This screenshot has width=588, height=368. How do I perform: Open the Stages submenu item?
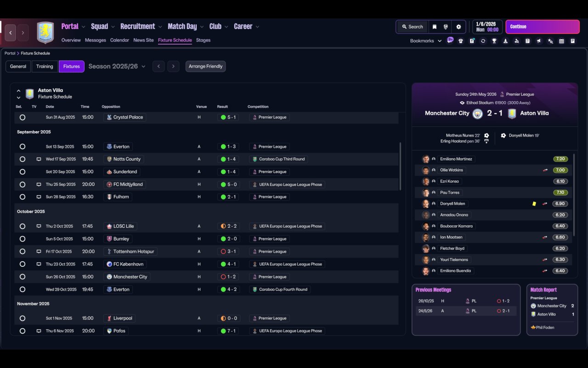[203, 40]
